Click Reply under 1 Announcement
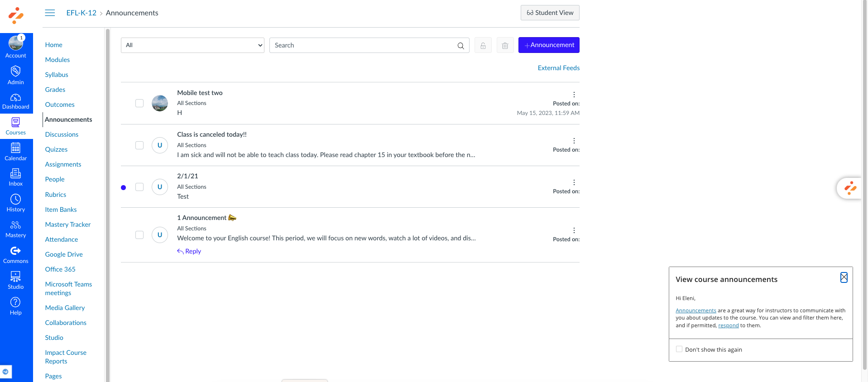This screenshot has width=868, height=382. click(189, 251)
